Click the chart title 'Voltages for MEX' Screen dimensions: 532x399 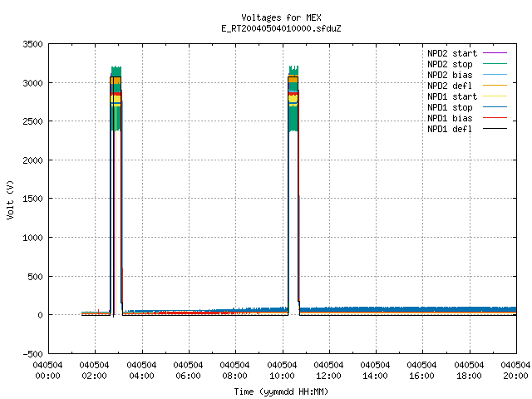tap(281, 17)
